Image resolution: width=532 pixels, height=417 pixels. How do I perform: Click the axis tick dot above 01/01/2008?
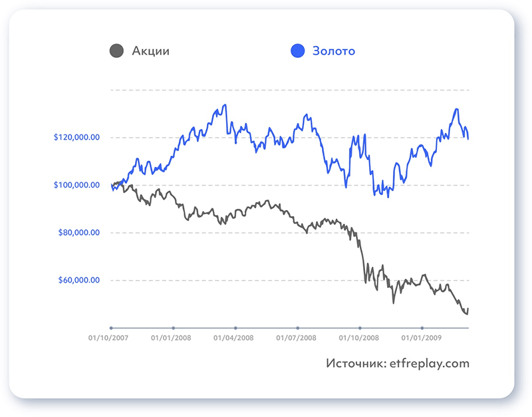tap(173, 328)
